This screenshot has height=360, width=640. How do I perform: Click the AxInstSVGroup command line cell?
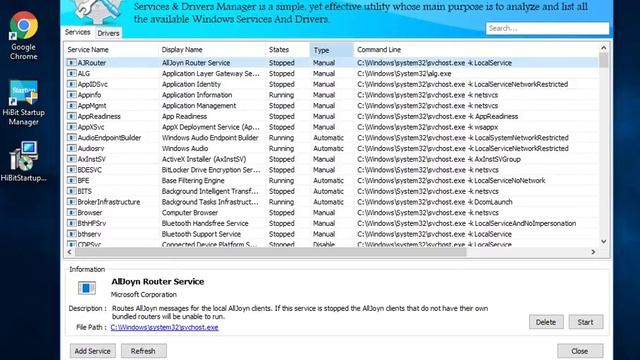pos(439,159)
